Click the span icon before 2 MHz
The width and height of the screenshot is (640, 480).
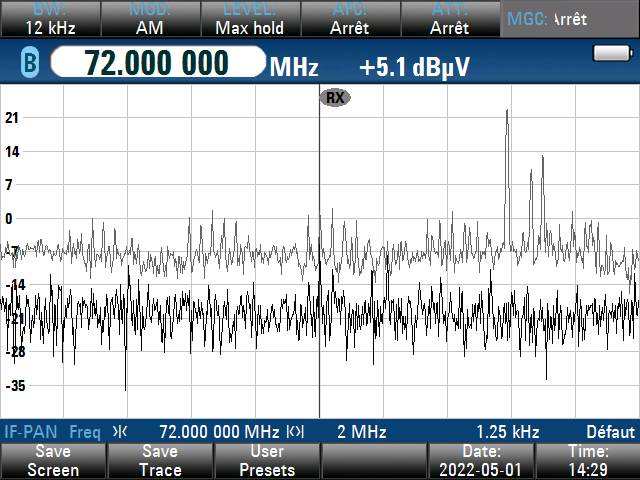295,432
